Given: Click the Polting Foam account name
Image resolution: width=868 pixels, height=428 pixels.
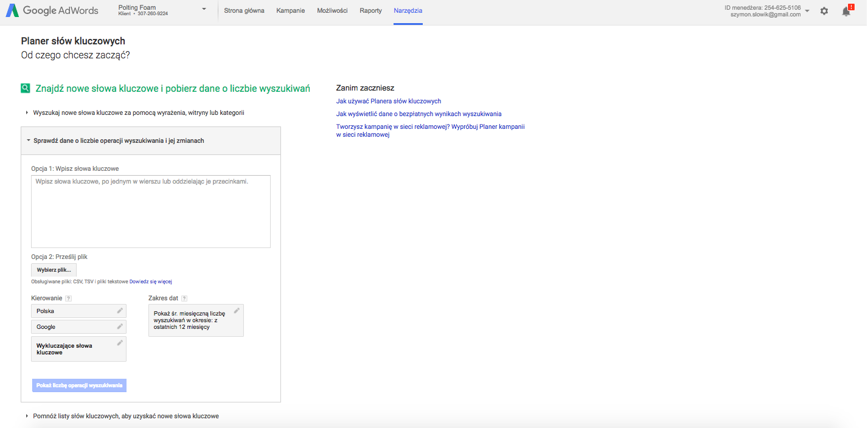Looking at the screenshot, I should click(137, 7).
